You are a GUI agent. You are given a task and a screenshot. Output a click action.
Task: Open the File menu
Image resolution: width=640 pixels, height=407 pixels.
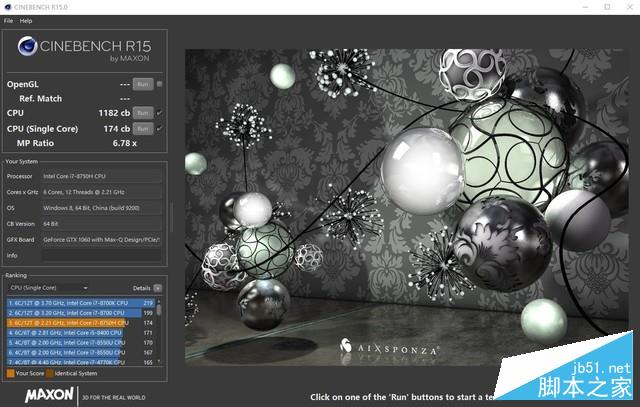click(x=8, y=21)
